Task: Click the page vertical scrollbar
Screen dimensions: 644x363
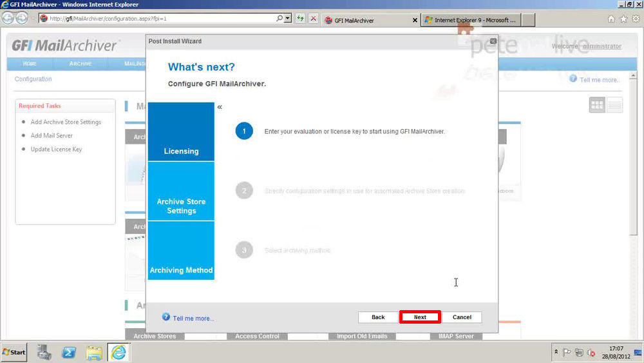Action: click(x=633, y=158)
